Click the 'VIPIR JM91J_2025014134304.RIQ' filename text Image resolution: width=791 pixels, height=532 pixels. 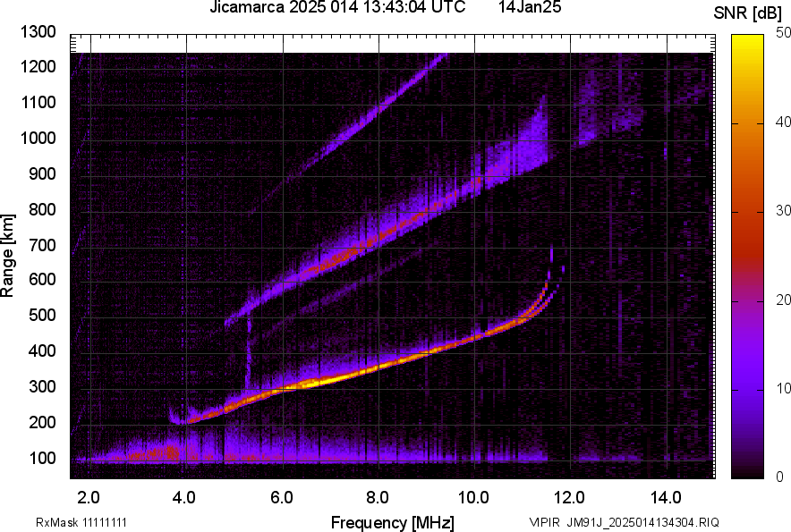click(624, 522)
